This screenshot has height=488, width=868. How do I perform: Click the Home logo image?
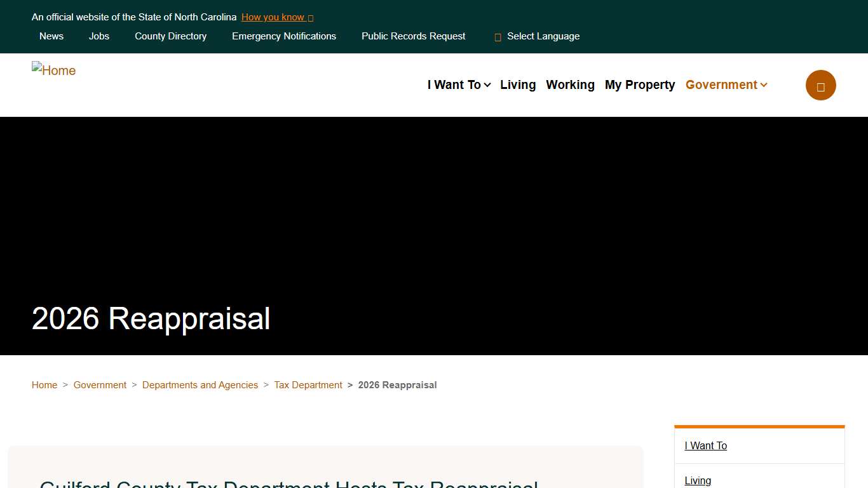click(x=54, y=70)
